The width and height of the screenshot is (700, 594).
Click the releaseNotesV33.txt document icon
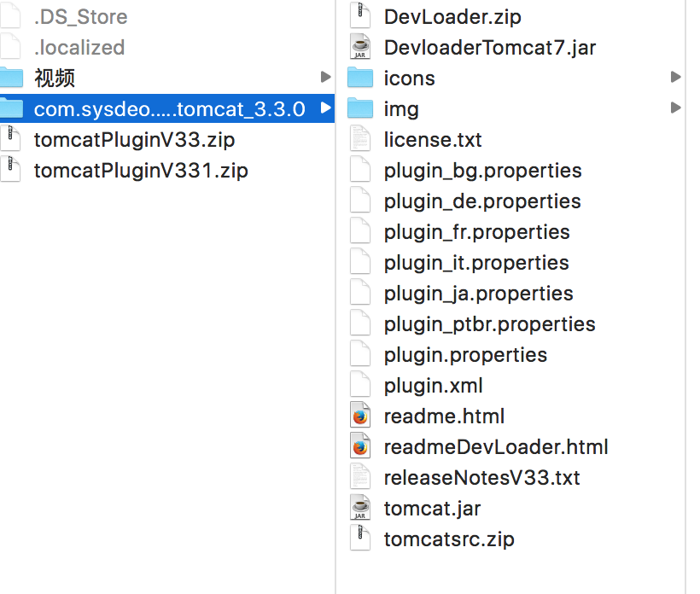360,477
